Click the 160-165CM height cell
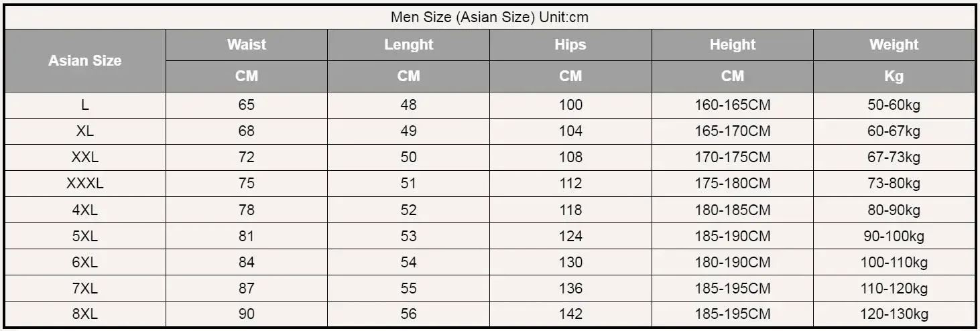 tap(733, 105)
